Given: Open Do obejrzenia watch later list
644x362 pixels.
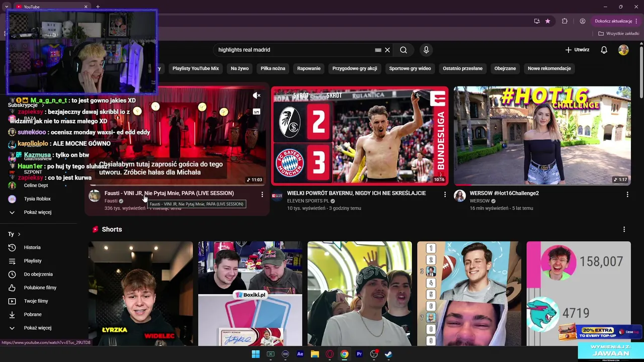Looking at the screenshot, I should (39, 274).
